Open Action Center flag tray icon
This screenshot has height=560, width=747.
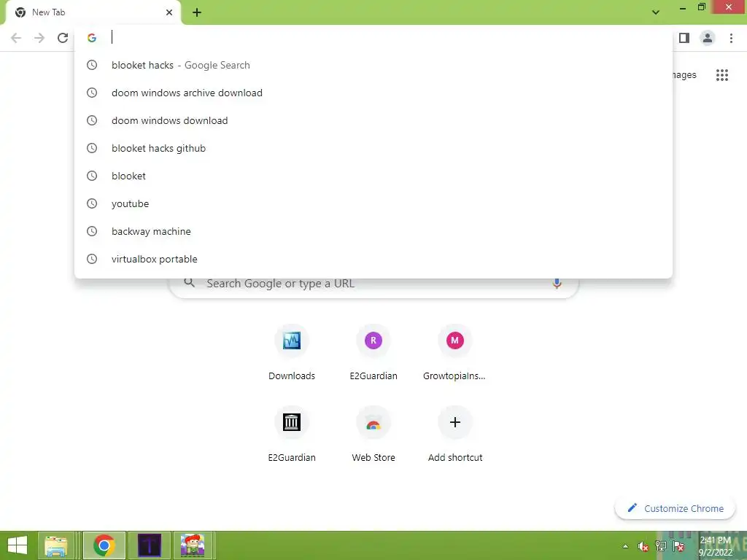[679, 546]
